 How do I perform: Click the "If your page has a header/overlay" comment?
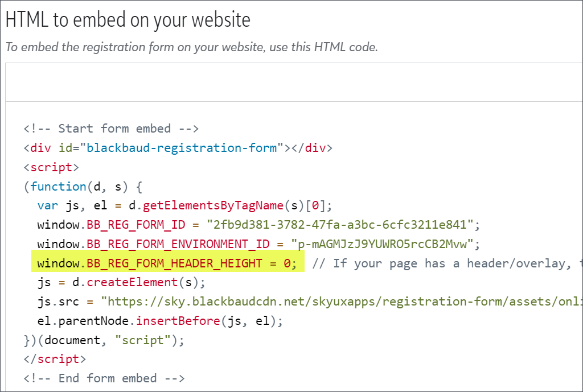point(447,263)
